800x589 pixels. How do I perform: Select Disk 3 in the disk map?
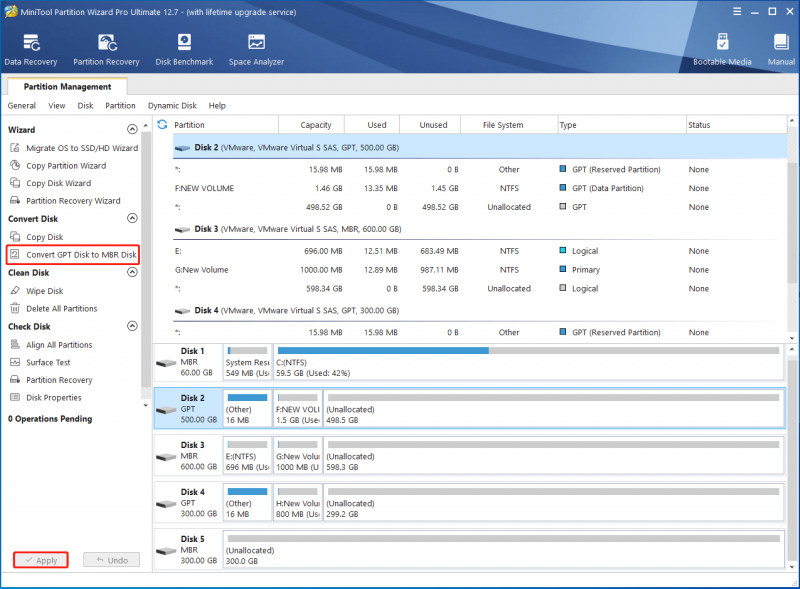188,455
